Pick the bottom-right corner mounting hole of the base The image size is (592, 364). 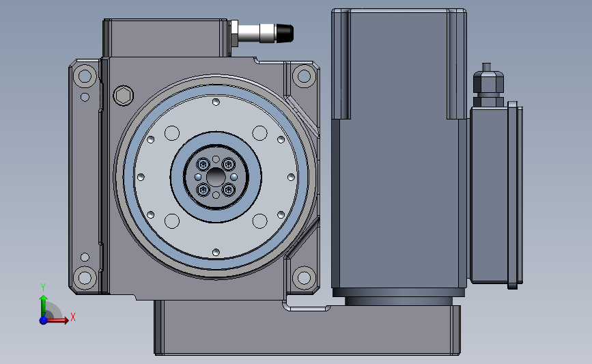(305, 278)
